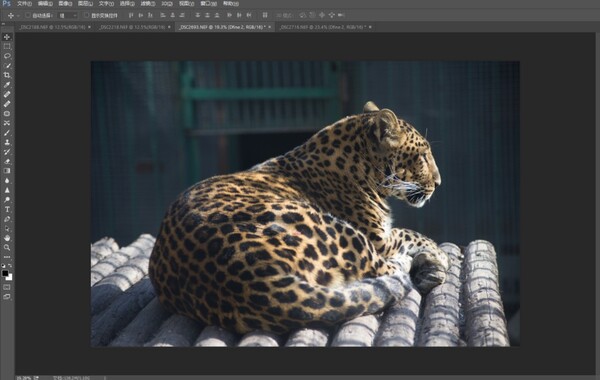
Task: Select the Move tool
Action: pyautogui.click(x=7, y=37)
